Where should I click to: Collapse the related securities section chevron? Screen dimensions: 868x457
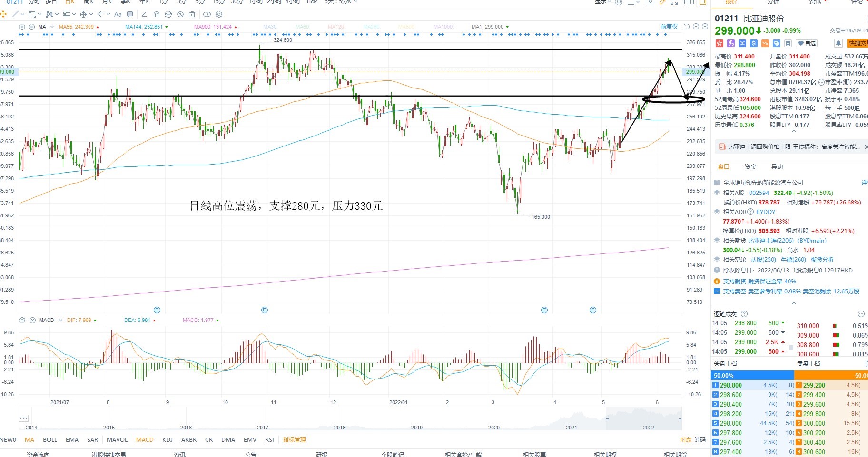click(x=793, y=303)
